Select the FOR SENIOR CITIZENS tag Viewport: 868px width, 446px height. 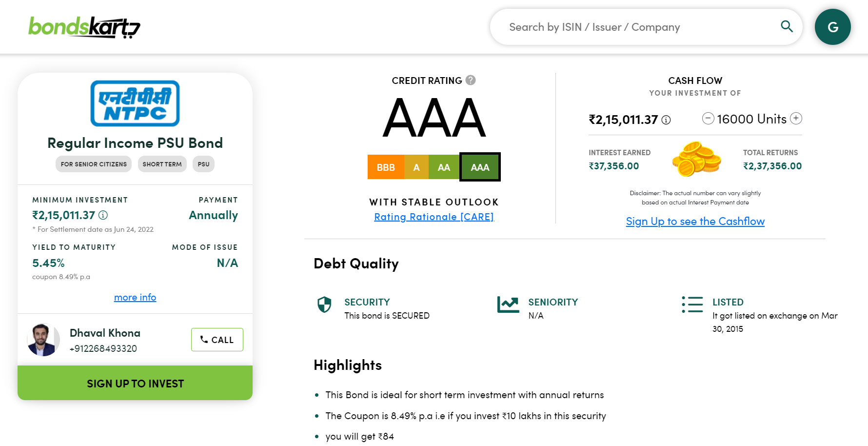click(94, 164)
